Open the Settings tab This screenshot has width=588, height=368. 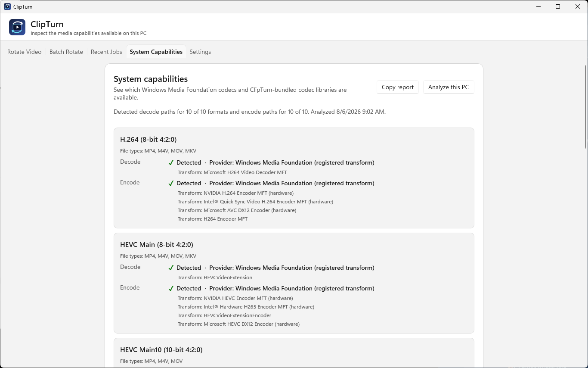pyautogui.click(x=200, y=52)
